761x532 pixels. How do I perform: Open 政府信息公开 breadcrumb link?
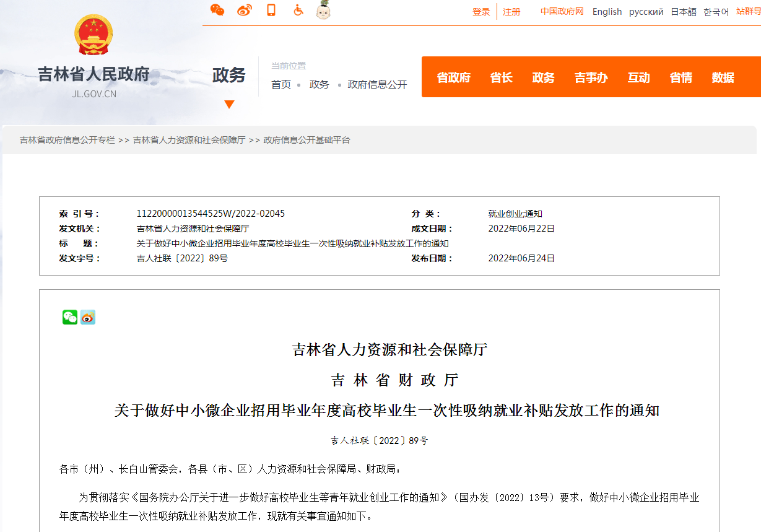377,85
